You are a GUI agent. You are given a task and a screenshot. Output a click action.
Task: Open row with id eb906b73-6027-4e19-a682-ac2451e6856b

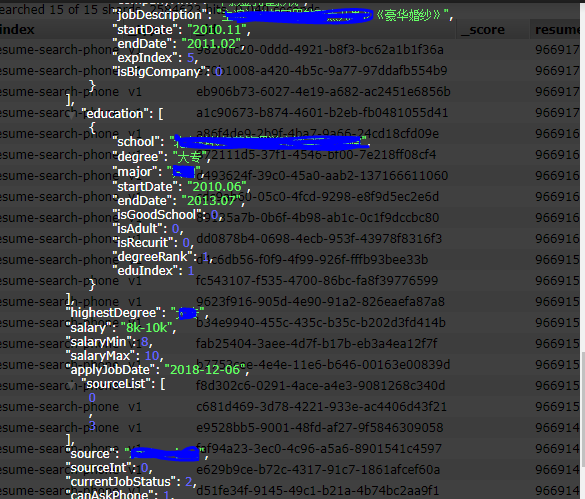point(323,91)
